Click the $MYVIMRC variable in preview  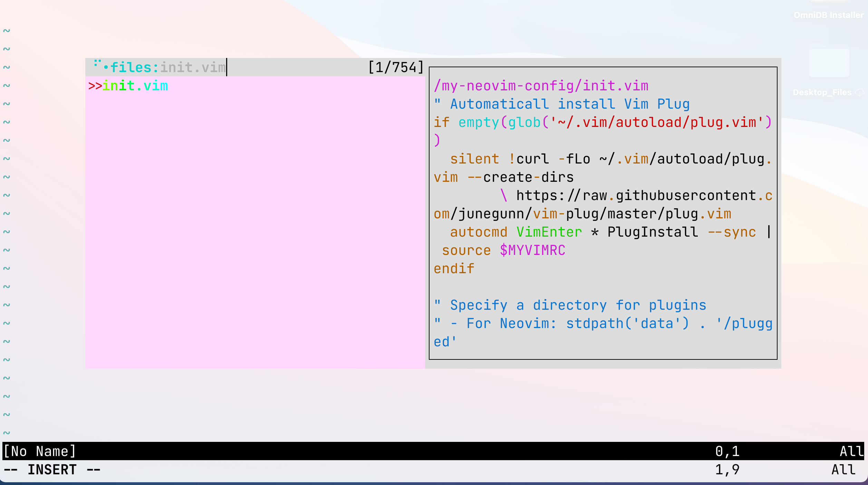(x=532, y=250)
